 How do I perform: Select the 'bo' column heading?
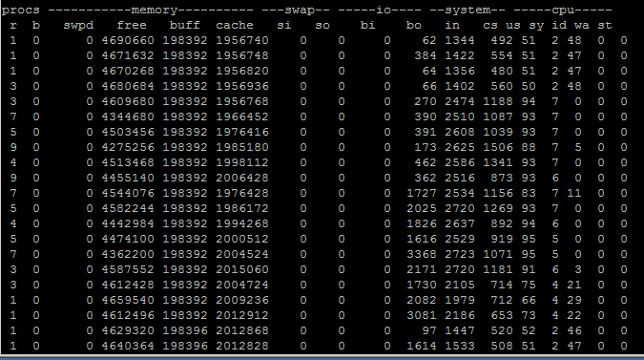[x=414, y=25]
